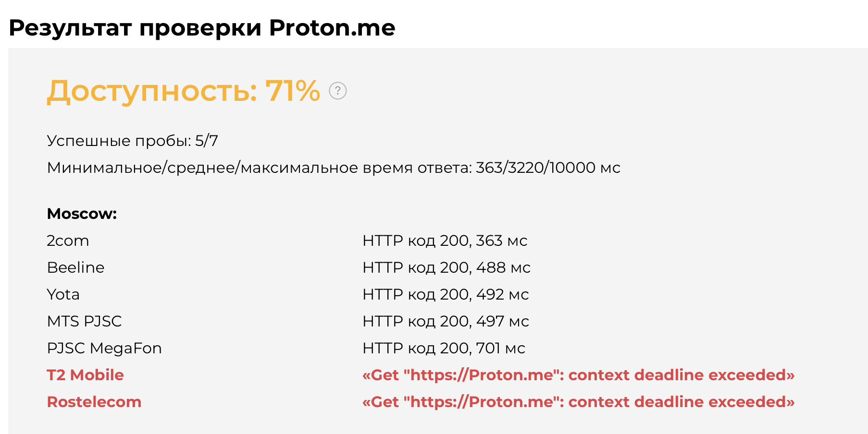Click the MTS PJSC result showing 497 мс

click(446, 321)
